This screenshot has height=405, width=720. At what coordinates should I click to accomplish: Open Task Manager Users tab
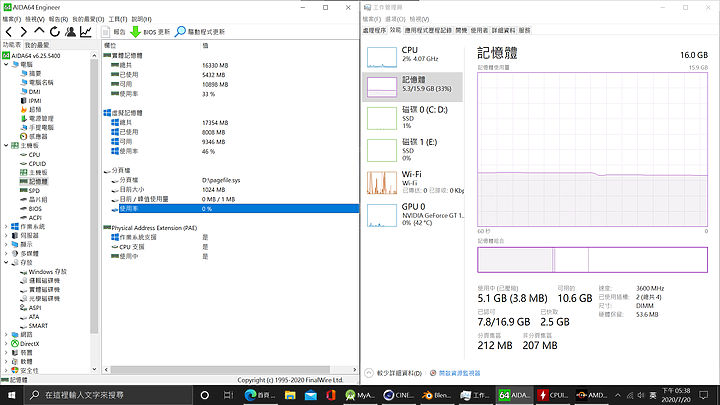pyautogui.click(x=479, y=30)
